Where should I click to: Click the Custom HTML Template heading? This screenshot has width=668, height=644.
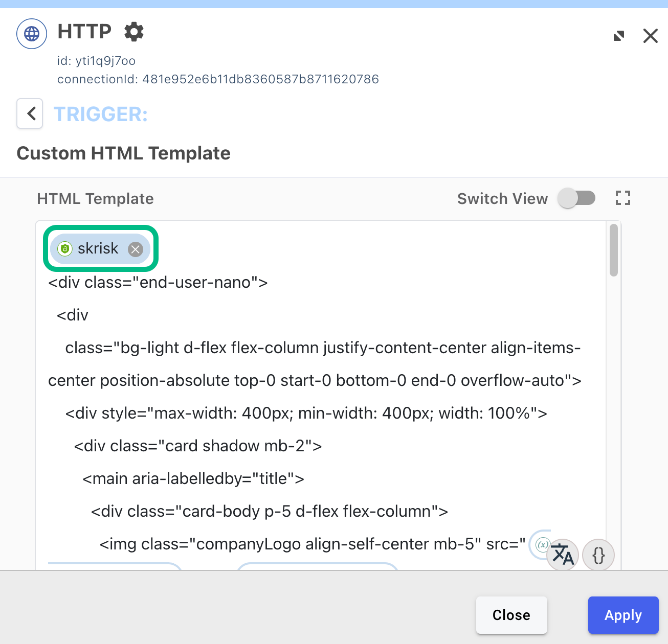[x=123, y=153]
